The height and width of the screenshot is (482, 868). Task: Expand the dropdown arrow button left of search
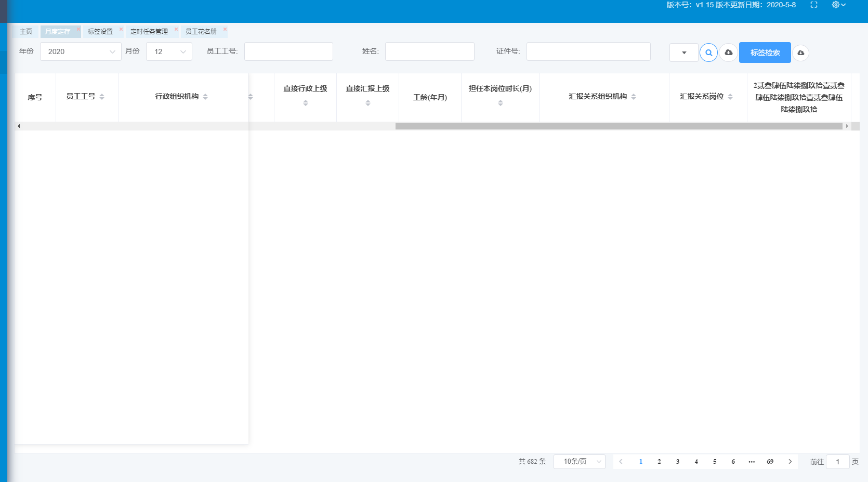(x=683, y=53)
